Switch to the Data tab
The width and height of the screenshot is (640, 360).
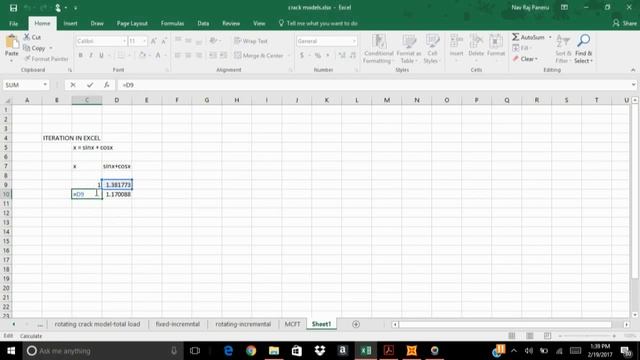point(203,24)
